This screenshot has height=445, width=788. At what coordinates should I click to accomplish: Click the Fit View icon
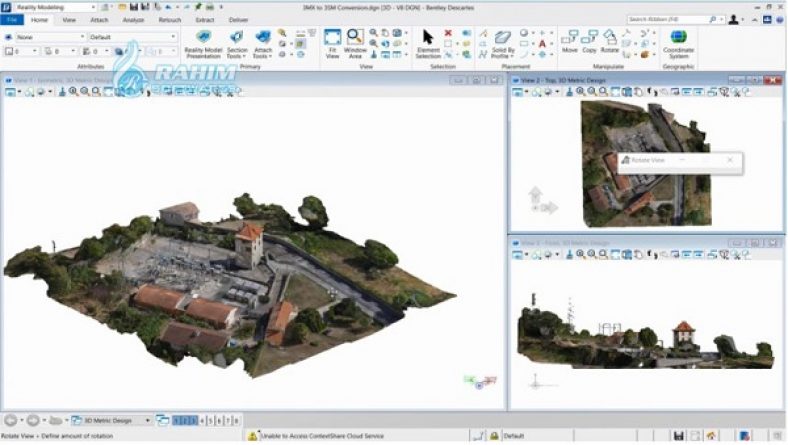click(x=332, y=42)
